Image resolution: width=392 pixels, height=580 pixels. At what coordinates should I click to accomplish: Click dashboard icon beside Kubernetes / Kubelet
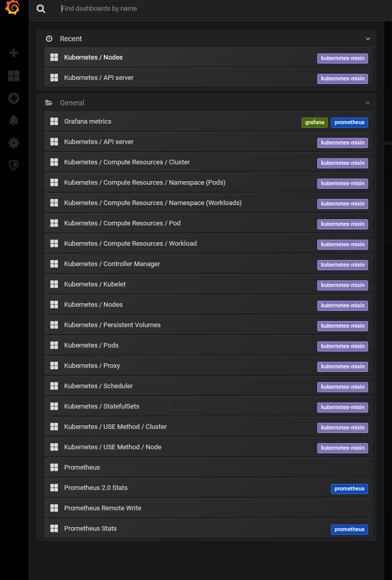[x=54, y=284]
